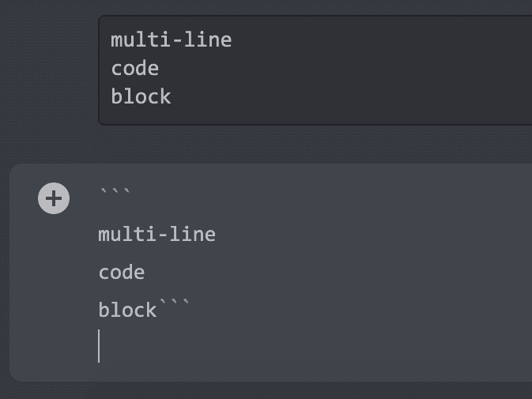The width and height of the screenshot is (532, 399).
Task: Click top padding of rendered block above "multi-line"
Action: (316, 22)
